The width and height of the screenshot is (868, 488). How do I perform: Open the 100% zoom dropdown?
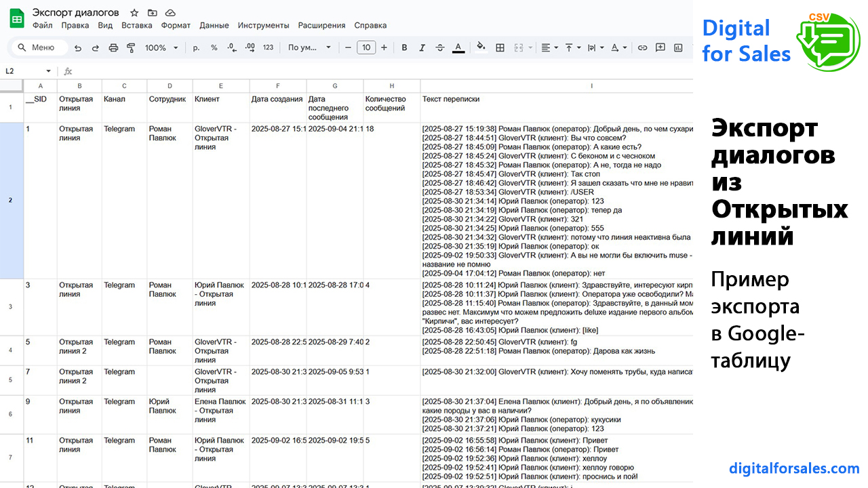point(161,48)
